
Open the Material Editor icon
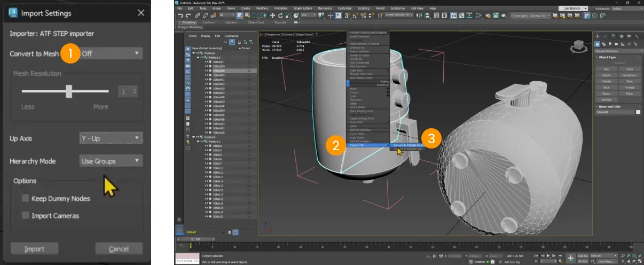pos(478,15)
